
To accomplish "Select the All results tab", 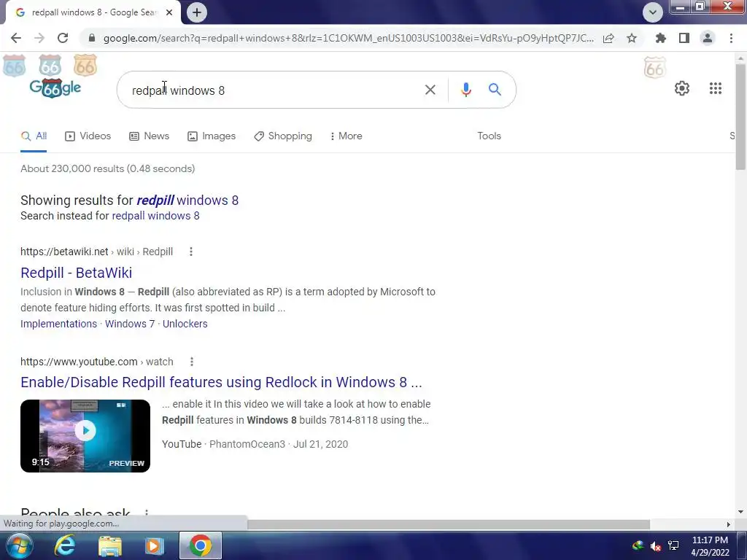I will (34, 136).
